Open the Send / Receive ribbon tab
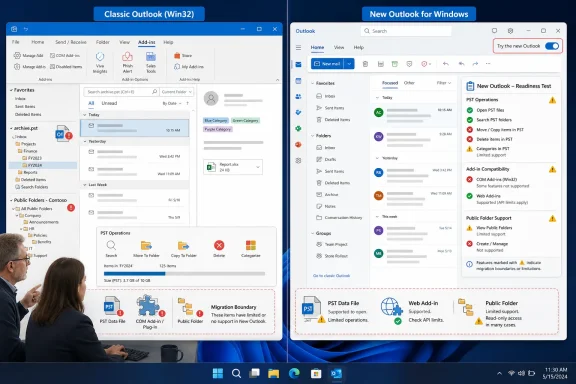Viewport: 576px width, 384px height. (x=71, y=42)
